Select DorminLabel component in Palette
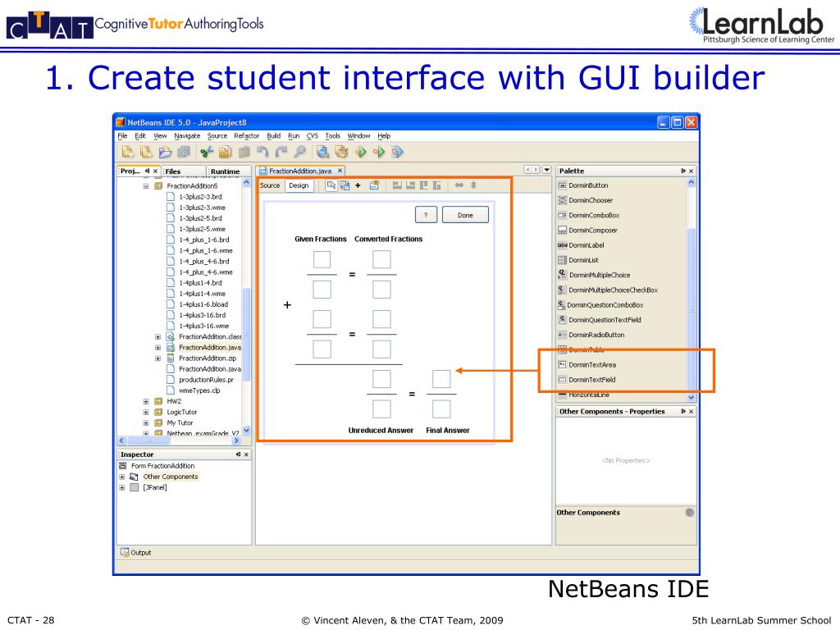The image size is (840, 630). pos(581,245)
